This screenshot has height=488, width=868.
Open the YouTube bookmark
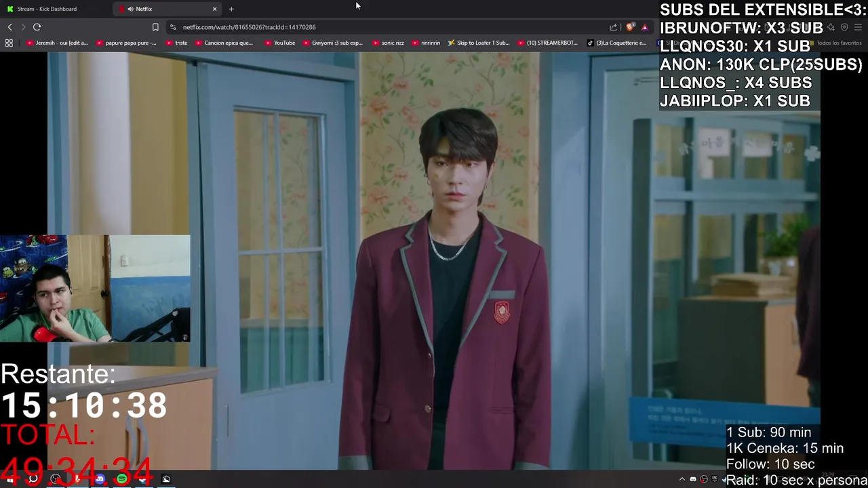(x=279, y=43)
